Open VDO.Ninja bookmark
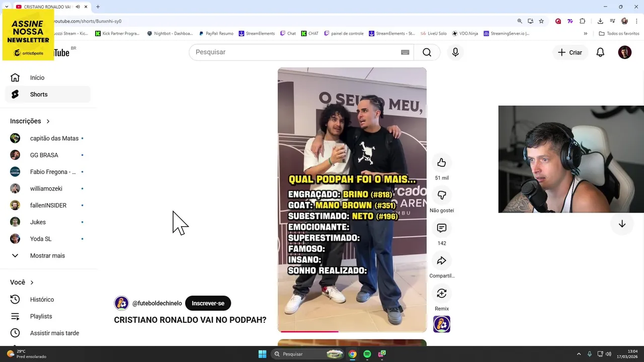This screenshot has height=362, width=644. [465, 34]
